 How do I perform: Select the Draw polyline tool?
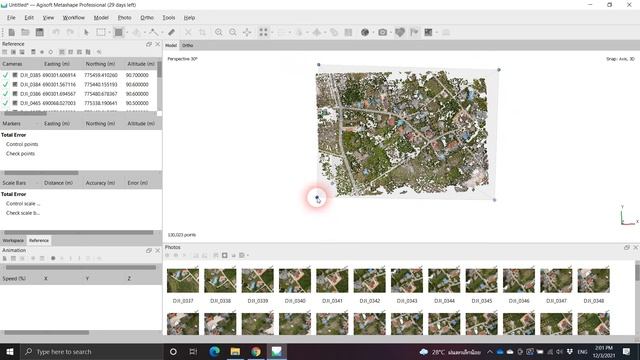click(153, 32)
